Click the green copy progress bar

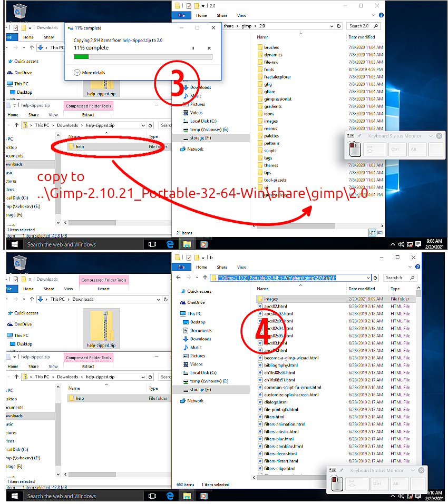point(143,57)
